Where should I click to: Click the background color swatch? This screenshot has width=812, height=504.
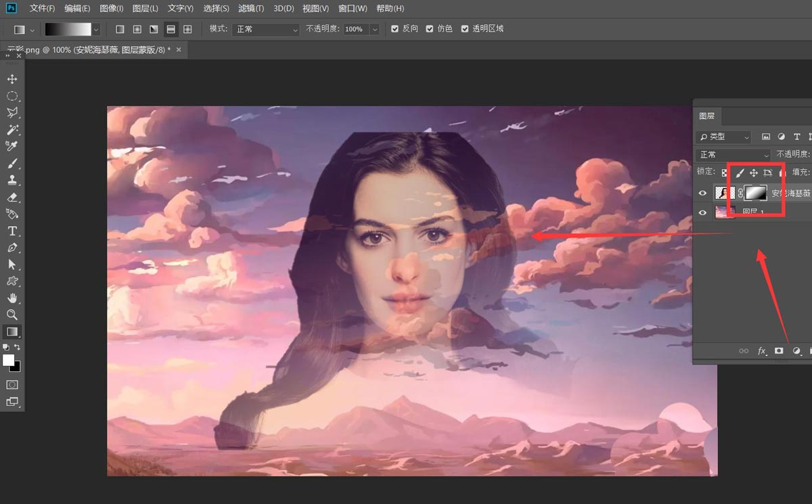coord(16,367)
